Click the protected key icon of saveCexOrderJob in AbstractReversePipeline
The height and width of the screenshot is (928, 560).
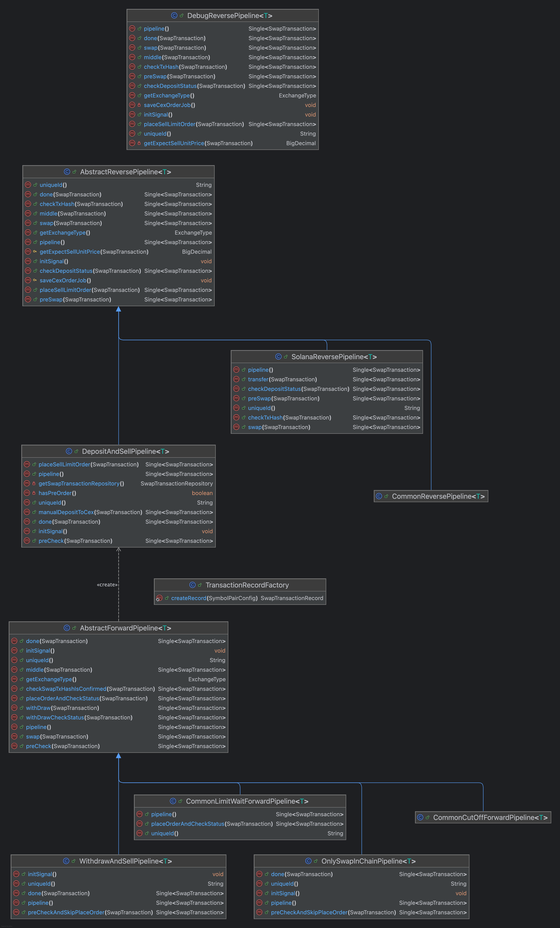pyautogui.click(x=35, y=280)
